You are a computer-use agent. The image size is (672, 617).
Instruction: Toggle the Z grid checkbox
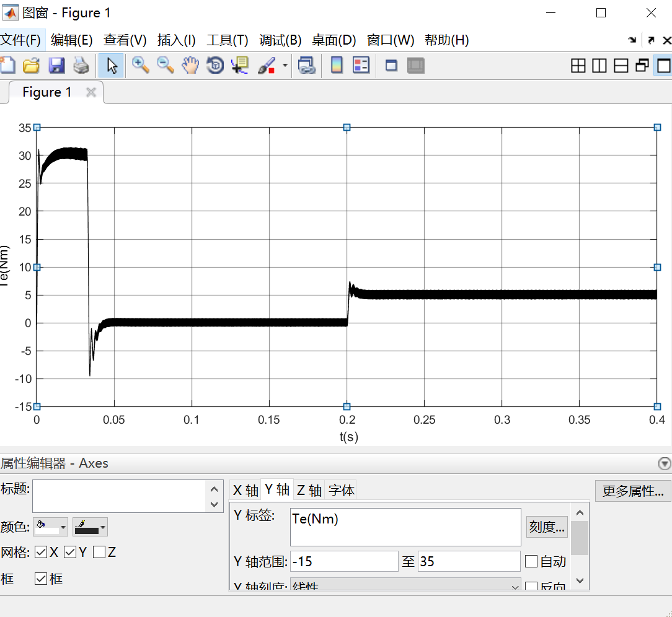point(99,552)
